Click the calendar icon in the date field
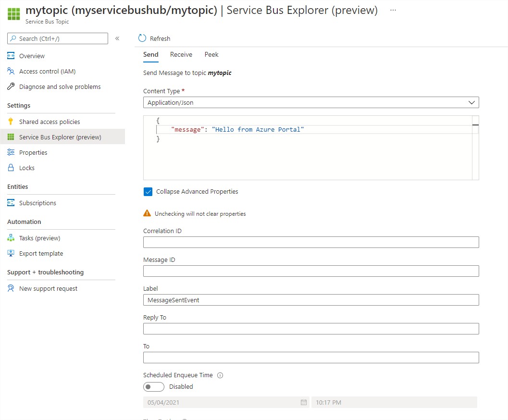 (303, 402)
